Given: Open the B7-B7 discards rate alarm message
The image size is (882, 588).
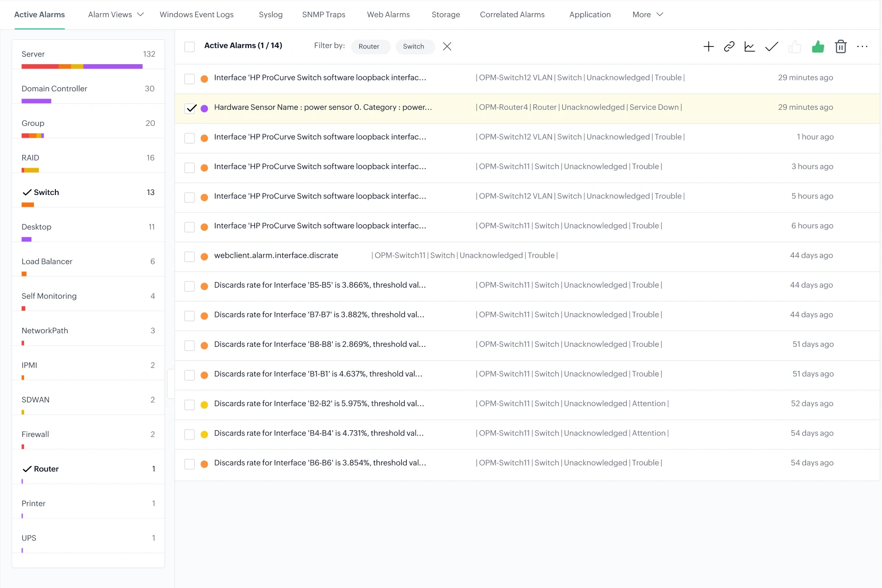Looking at the screenshot, I should [x=319, y=315].
